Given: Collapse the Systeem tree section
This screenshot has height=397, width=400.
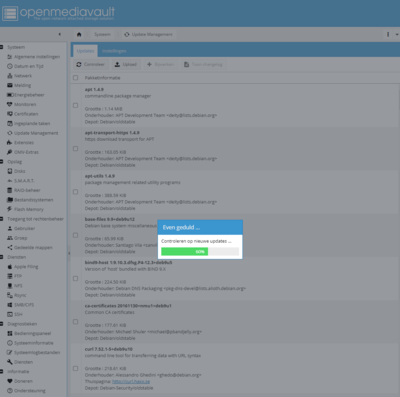Looking at the screenshot, I should (2, 47).
